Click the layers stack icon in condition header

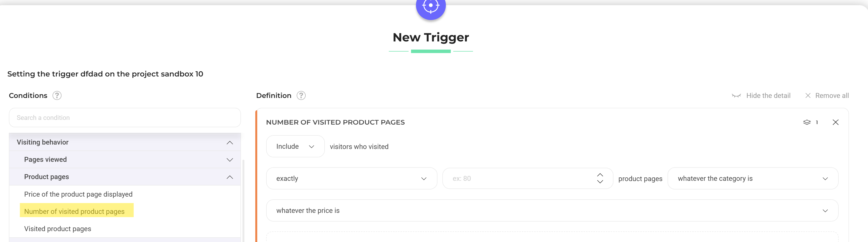click(807, 122)
